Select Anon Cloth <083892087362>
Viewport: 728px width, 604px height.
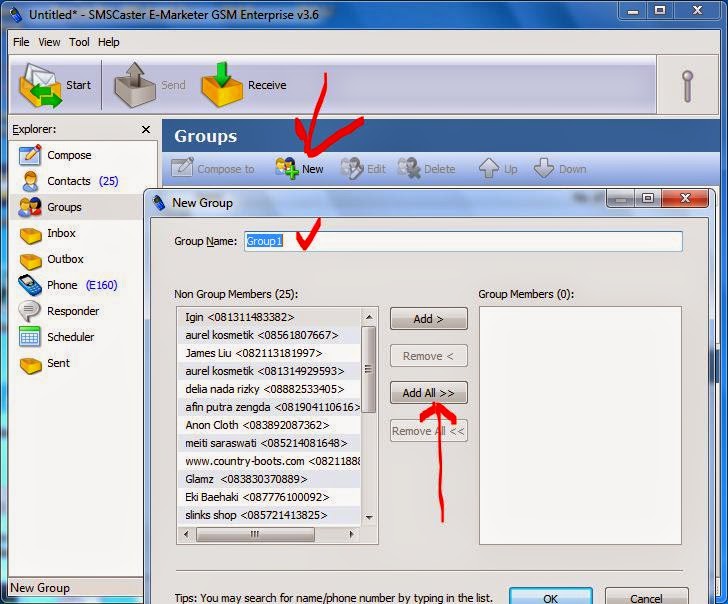pyautogui.click(x=269, y=425)
